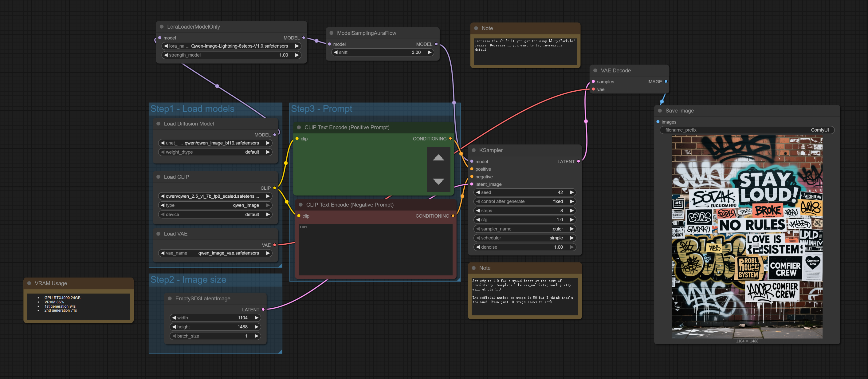
Task: Click the positive prompt CONDITIONING output socket
Action: click(x=450, y=139)
